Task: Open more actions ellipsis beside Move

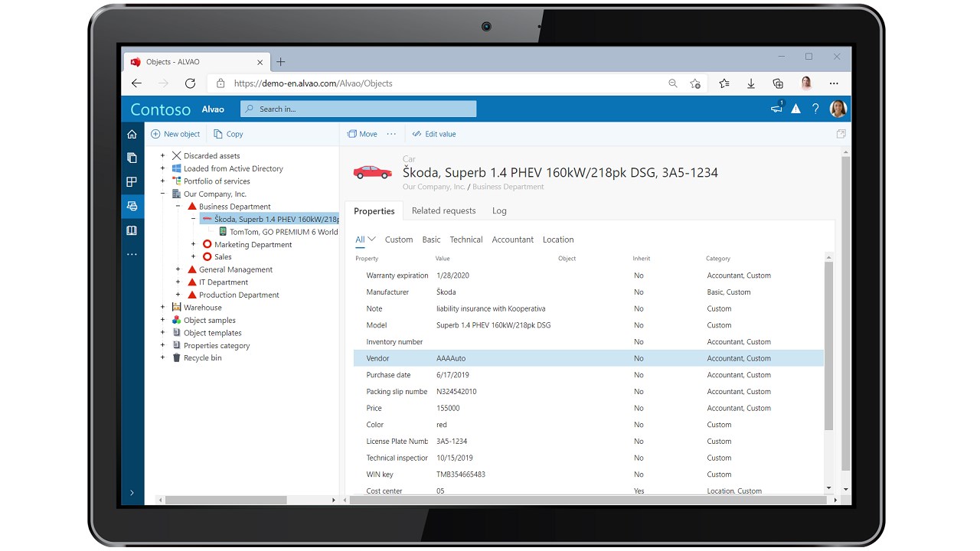Action: click(x=391, y=134)
